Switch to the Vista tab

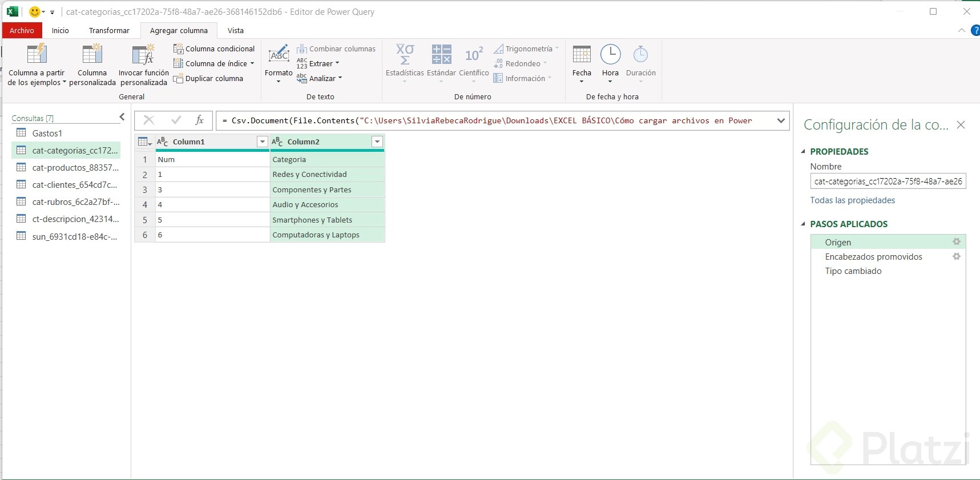[236, 30]
